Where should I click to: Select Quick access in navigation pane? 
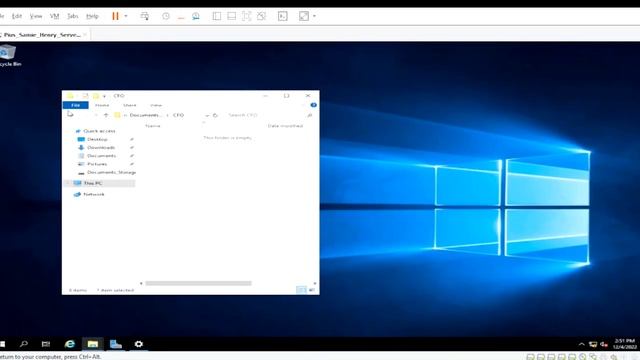click(x=99, y=131)
